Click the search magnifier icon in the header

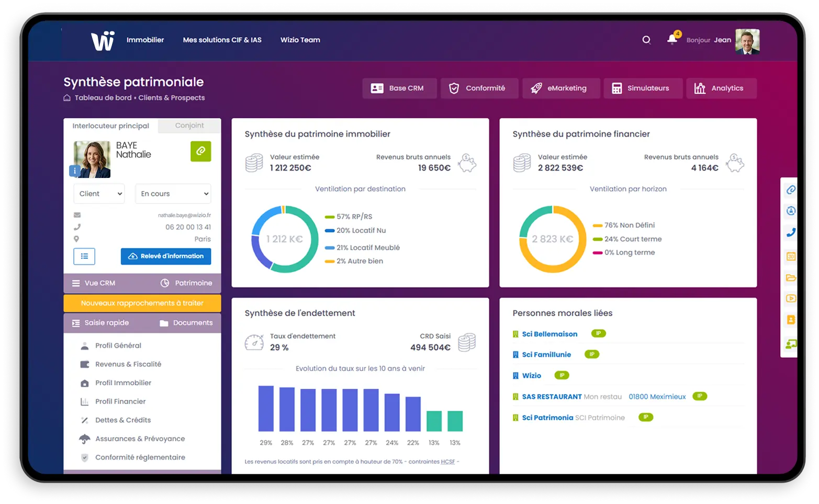646,40
